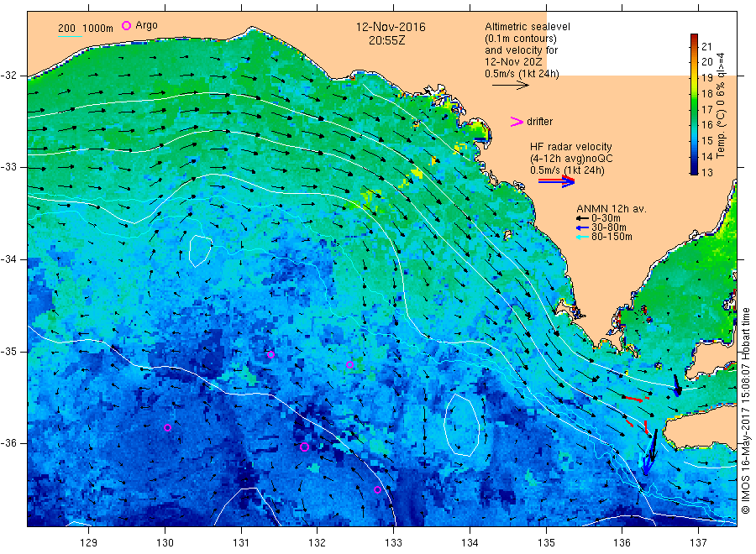Click the magenta drifter chevron legend symbol
Viewport: 756px width, 554px height.
[x=517, y=122]
